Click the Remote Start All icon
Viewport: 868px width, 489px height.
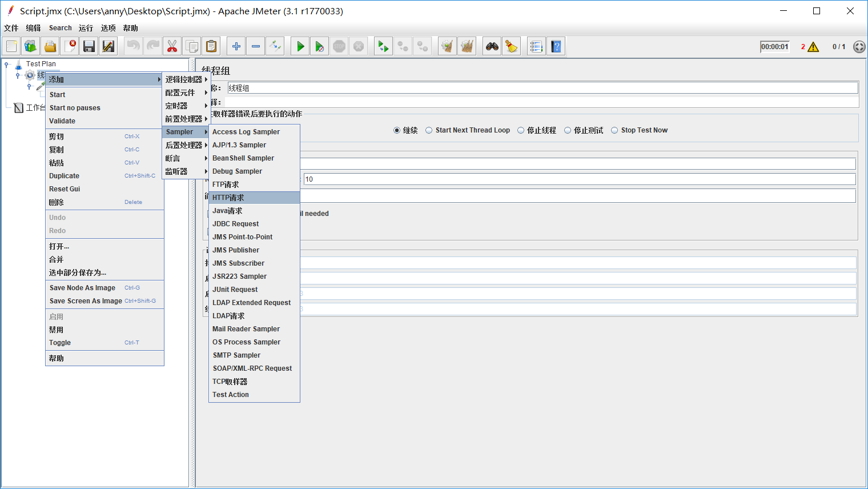pos(384,46)
